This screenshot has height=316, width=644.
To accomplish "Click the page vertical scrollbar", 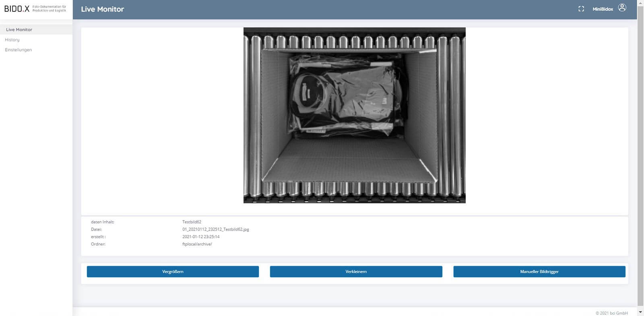I will point(640,155).
